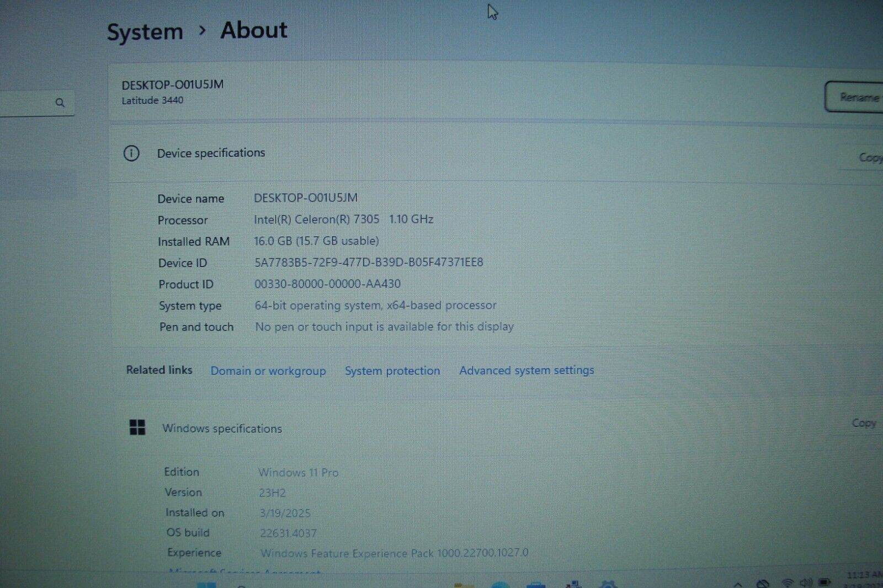Open the OneDrive cloud tray icon
883x588 pixels.
click(x=763, y=584)
